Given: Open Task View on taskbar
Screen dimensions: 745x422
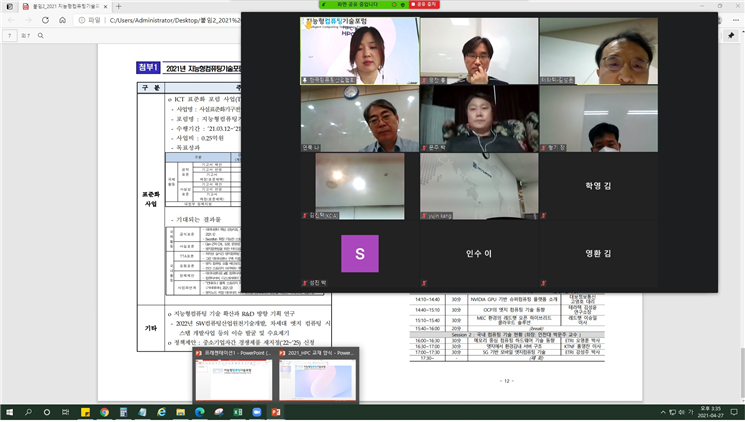Looking at the screenshot, I should pos(66,412).
